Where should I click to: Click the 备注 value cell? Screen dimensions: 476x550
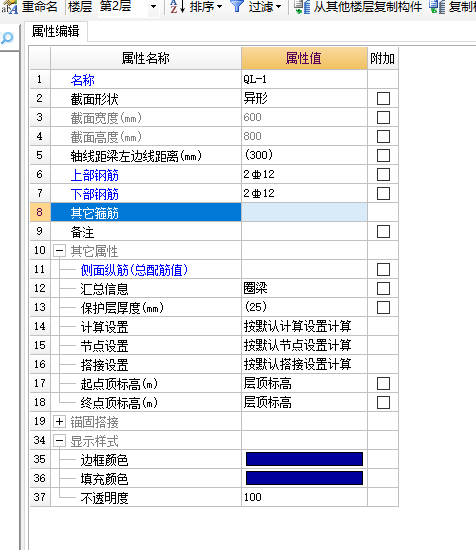[x=304, y=231]
